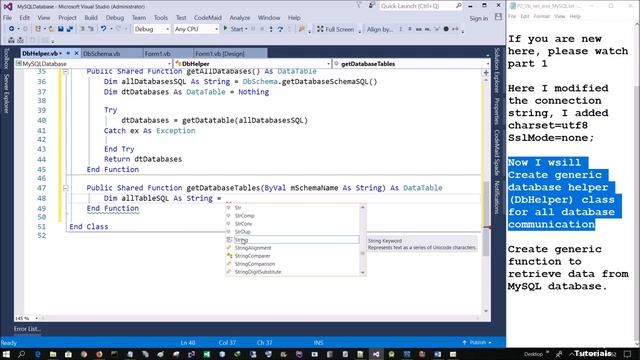This screenshot has width=640, height=360.
Task: Click the New Project icon in toolbar
Action: pos(38,29)
